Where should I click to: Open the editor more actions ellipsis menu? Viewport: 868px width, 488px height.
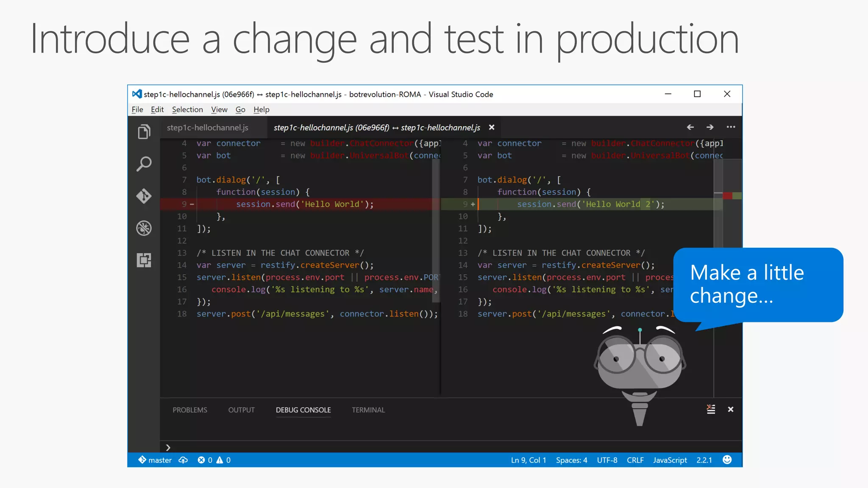731,127
